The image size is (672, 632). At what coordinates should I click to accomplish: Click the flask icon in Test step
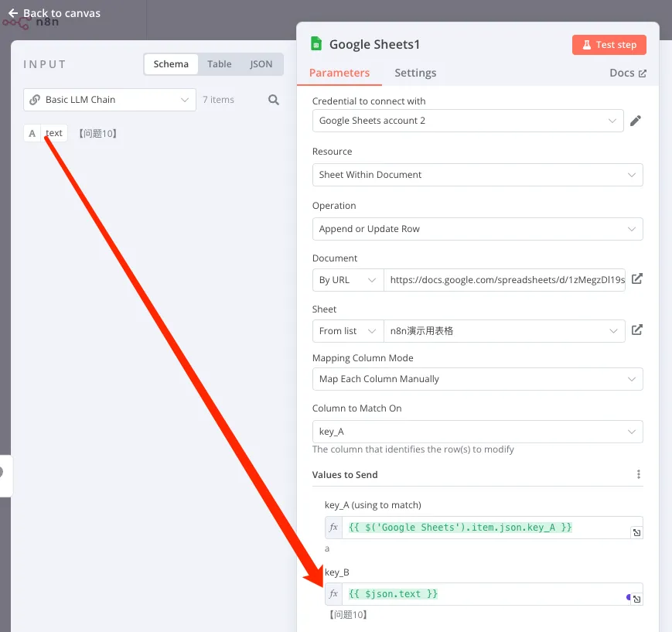(587, 45)
